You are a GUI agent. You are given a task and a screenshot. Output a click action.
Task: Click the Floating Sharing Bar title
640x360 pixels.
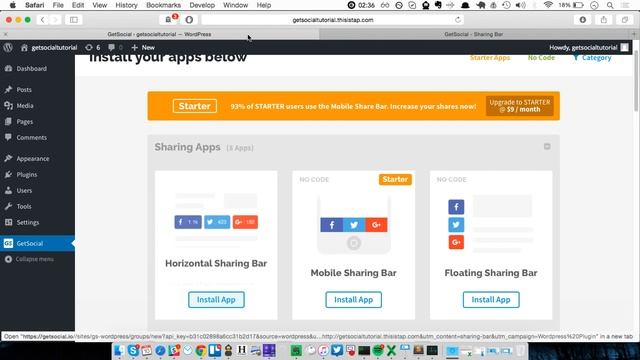pos(491,273)
